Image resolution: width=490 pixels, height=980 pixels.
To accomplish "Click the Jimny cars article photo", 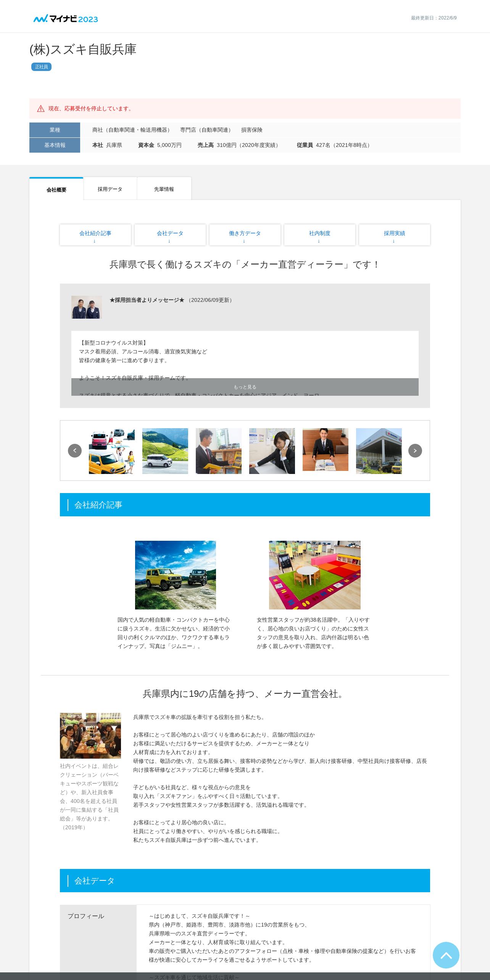I will pos(176,575).
